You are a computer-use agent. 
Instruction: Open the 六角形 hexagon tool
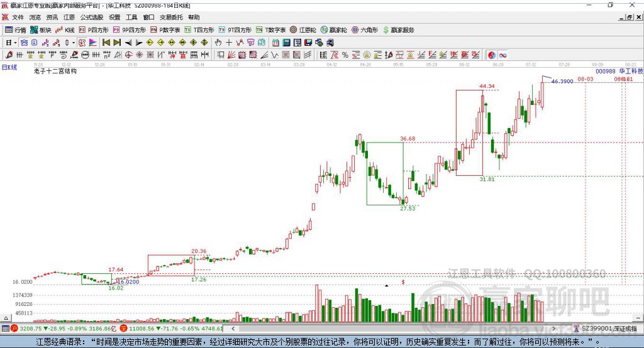[365, 30]
